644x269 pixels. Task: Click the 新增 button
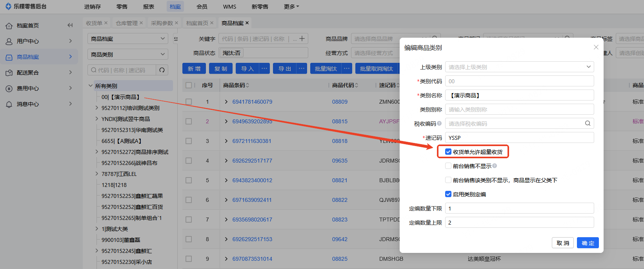pos(194,68)
